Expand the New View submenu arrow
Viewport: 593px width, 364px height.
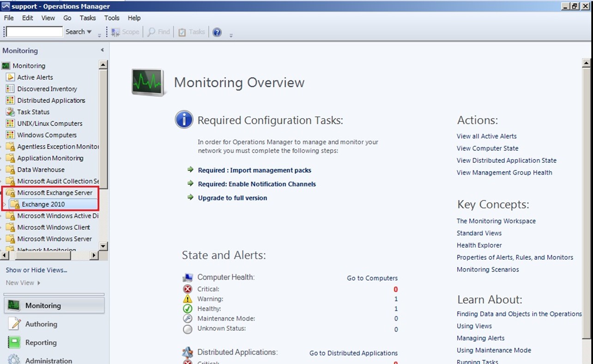39,283
